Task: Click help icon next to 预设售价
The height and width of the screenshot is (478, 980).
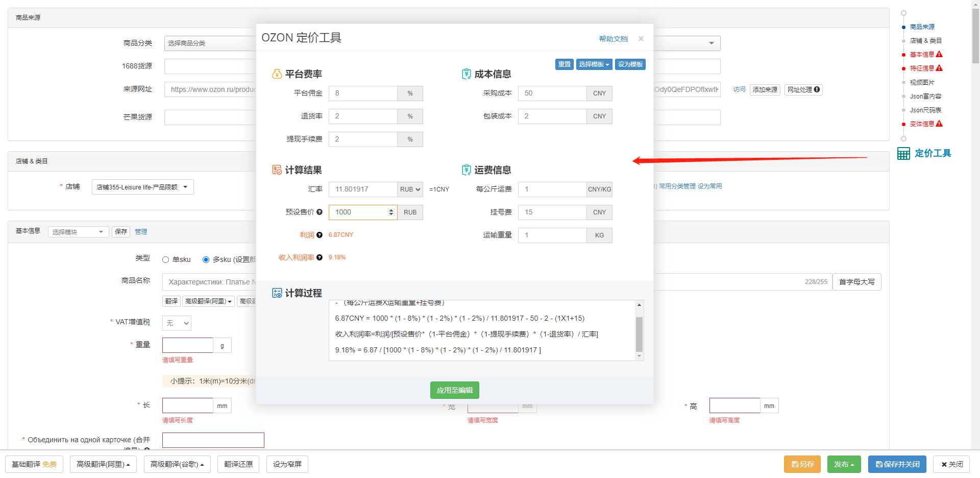Action: coord(320,212)
